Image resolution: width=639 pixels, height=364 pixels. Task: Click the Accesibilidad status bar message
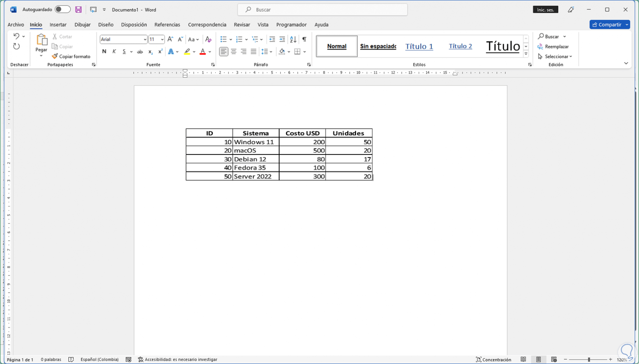click(x=178, y=359)
